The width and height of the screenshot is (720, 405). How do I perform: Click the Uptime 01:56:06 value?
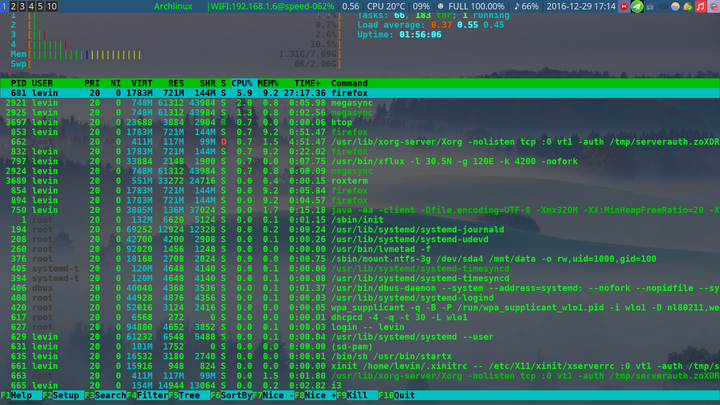(x=420, y=35)
